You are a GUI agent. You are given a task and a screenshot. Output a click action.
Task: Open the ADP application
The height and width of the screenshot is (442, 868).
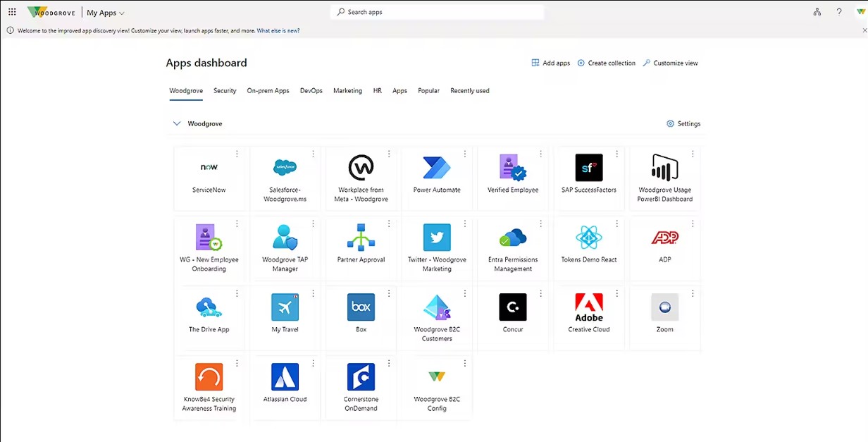pyautogui.click(x=664, y=247)
